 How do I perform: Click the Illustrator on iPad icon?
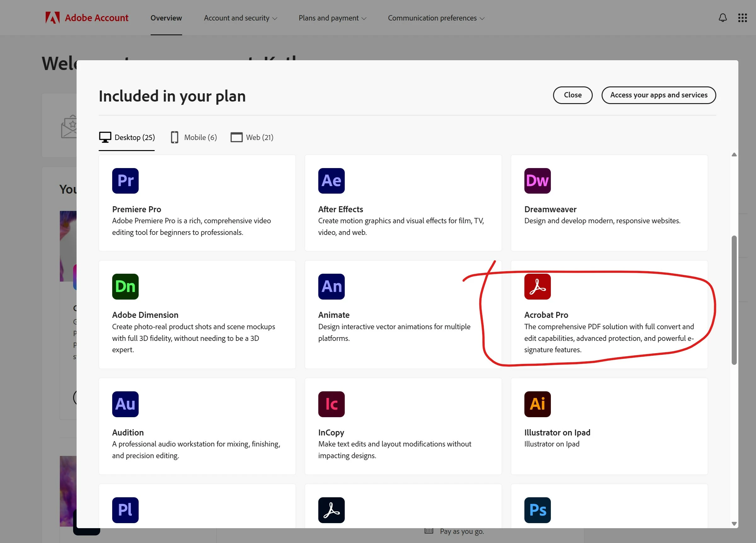coord(537,404)
